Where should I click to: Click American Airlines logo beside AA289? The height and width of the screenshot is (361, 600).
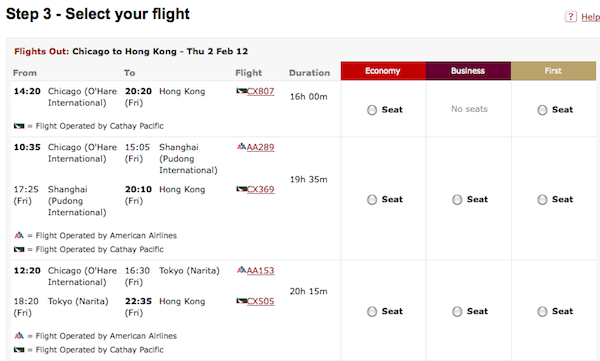241,147
